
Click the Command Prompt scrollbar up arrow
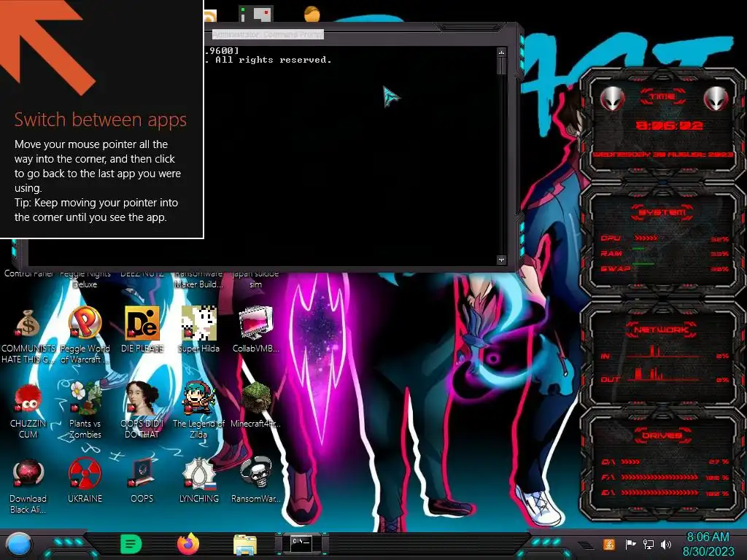(x=501, y=52)
